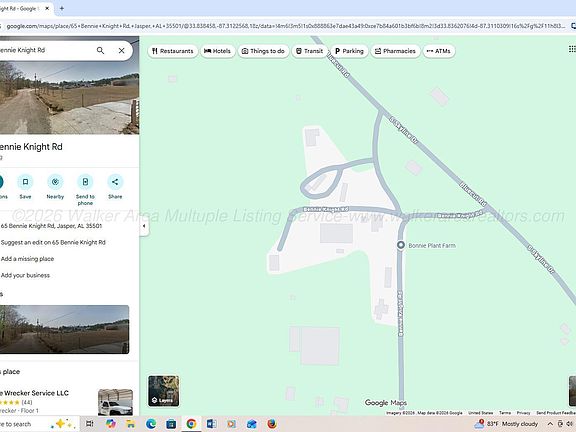Share this location with the Share icon
Viewport: 576px width, 432px height.
click(115, 182)
